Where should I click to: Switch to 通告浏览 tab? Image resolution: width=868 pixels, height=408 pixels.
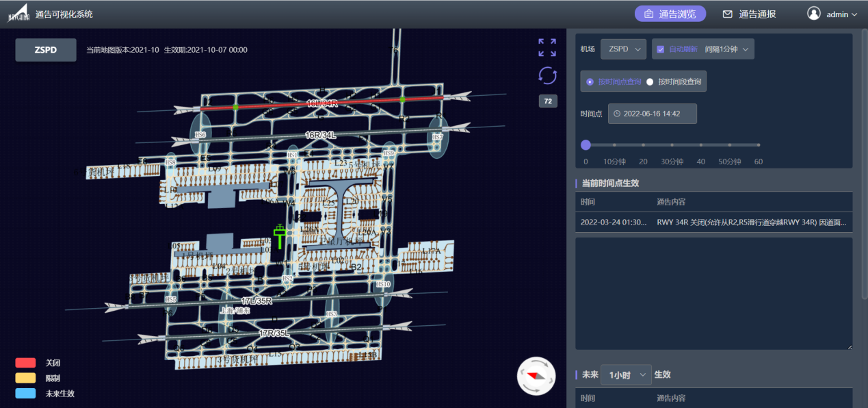click(670, 14)
